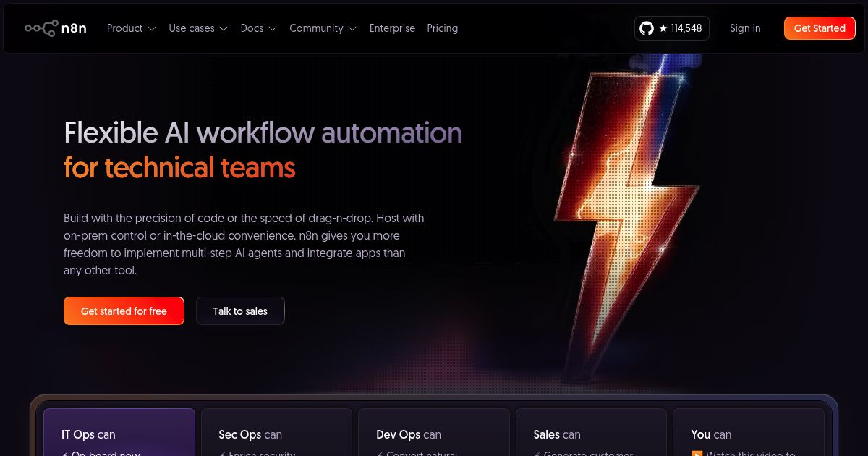
Task: Click the n8n wordmark text
Action: tap(74, 28)
